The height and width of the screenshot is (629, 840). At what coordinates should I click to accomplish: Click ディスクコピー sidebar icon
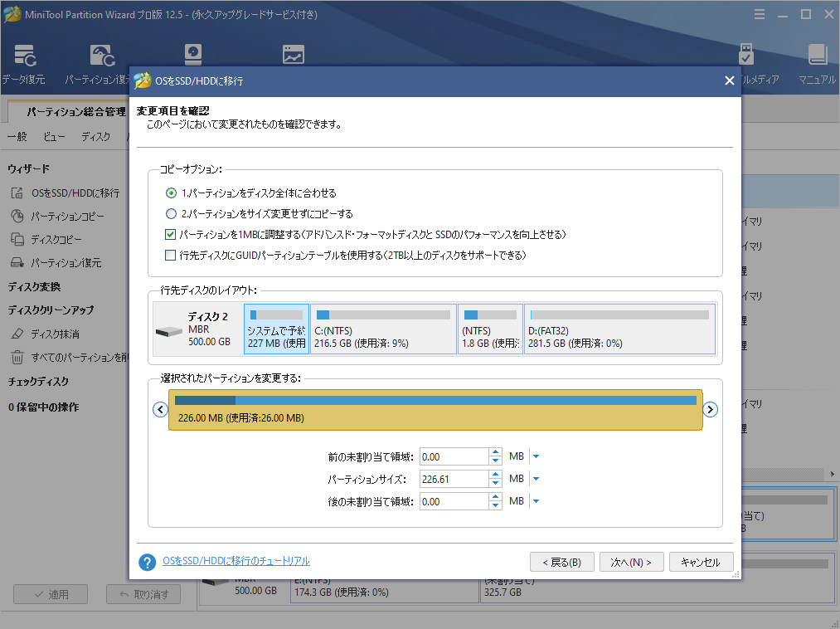tap(17, 239)
